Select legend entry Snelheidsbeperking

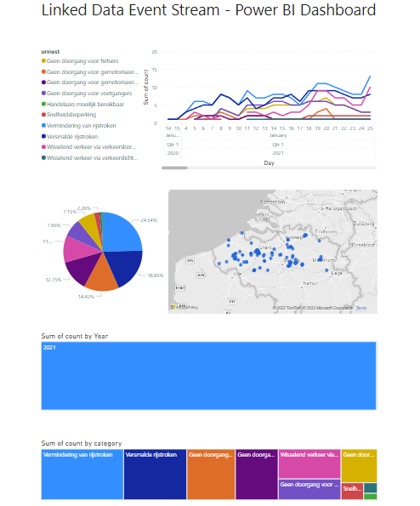tap(69, 115)
